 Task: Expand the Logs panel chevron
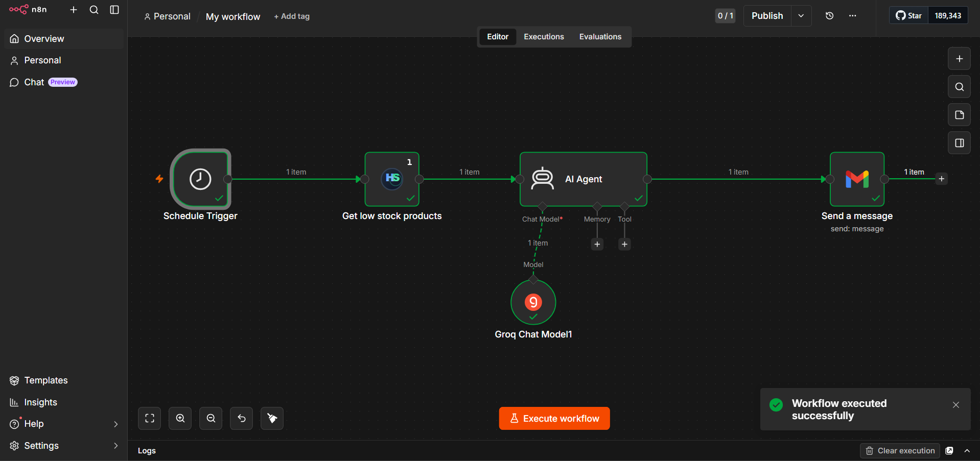[967, 451]
